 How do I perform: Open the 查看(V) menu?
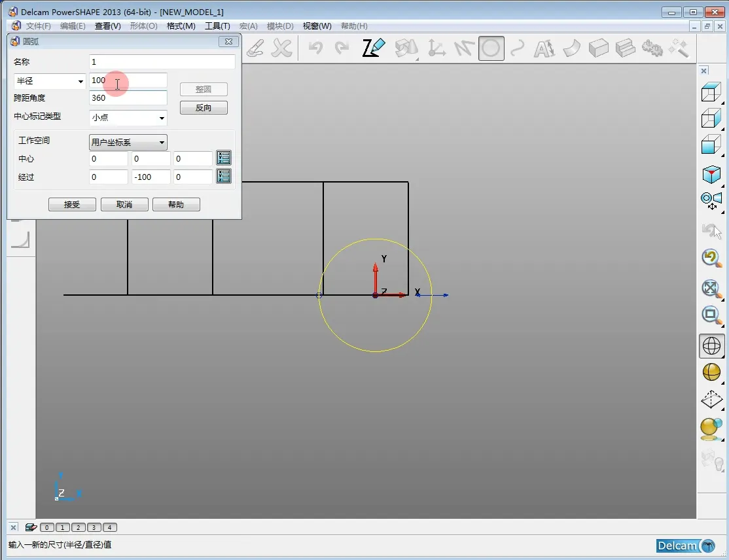107,26
